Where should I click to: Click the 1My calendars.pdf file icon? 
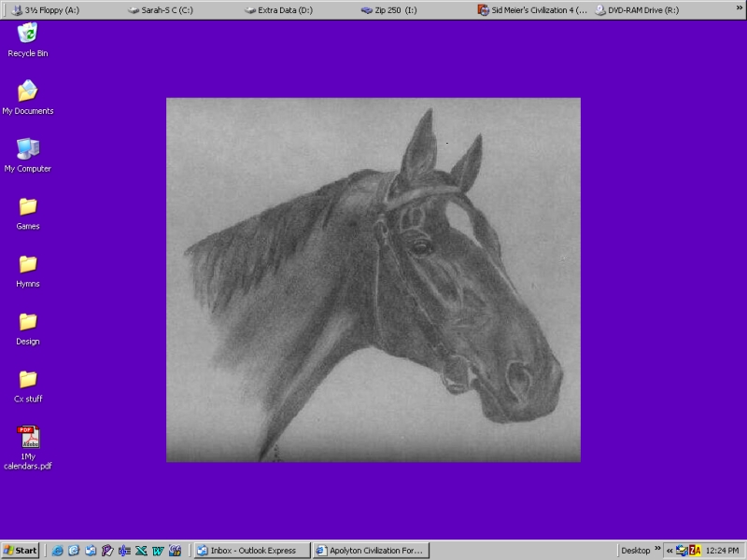click(x=28, y=438)
